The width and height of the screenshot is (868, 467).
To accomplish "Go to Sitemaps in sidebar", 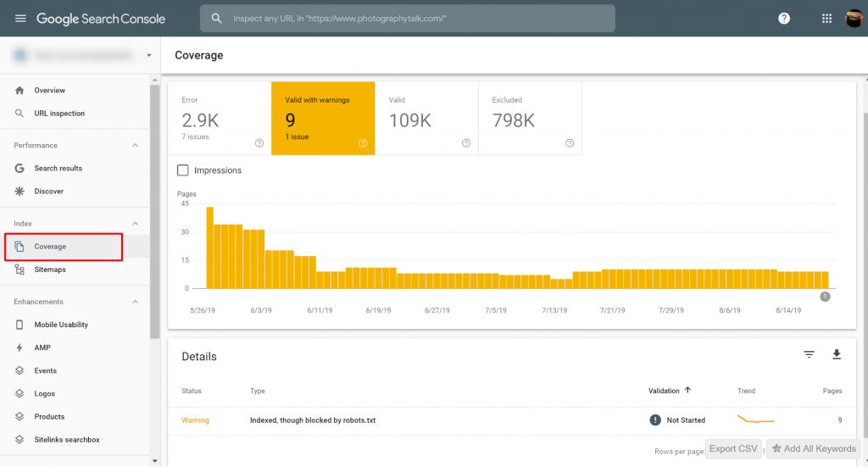I will coord(50,270).
